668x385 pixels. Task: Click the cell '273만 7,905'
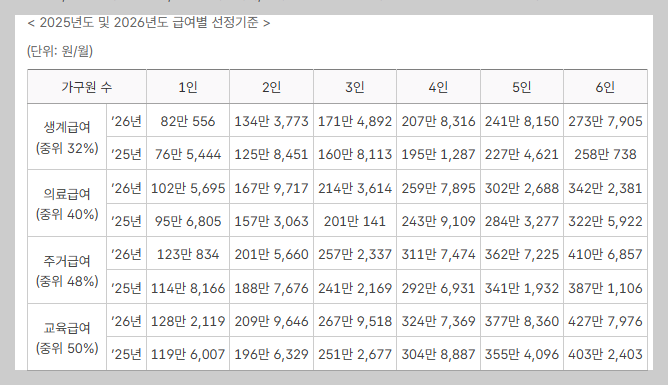click(605, 121)
